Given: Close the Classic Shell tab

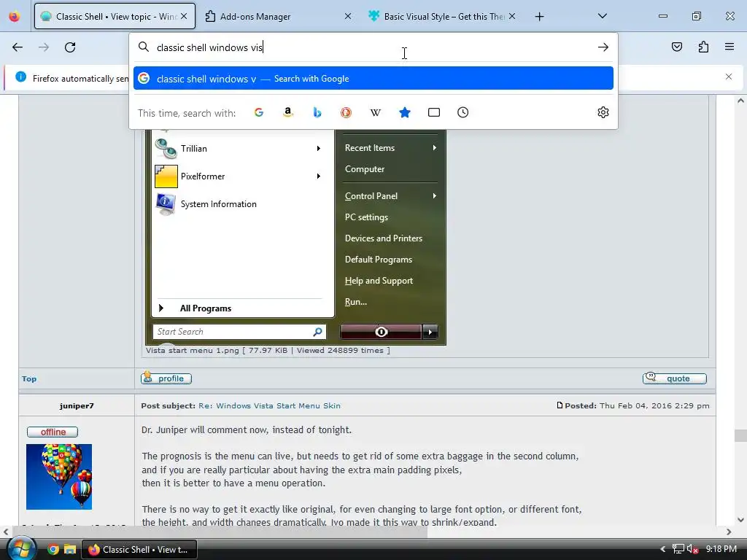Looking at the screenshot, I should coord(183,16).
